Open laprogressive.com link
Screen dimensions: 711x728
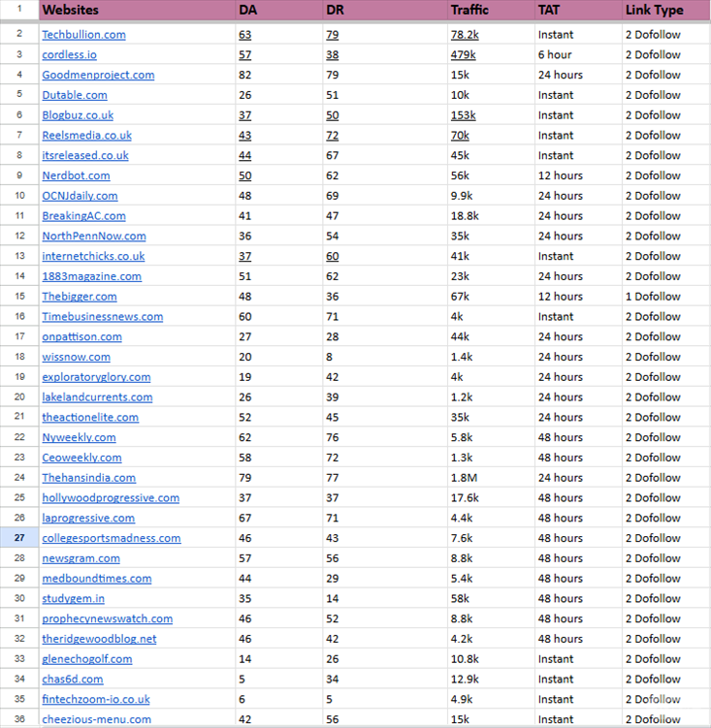[x=88, y=519]
